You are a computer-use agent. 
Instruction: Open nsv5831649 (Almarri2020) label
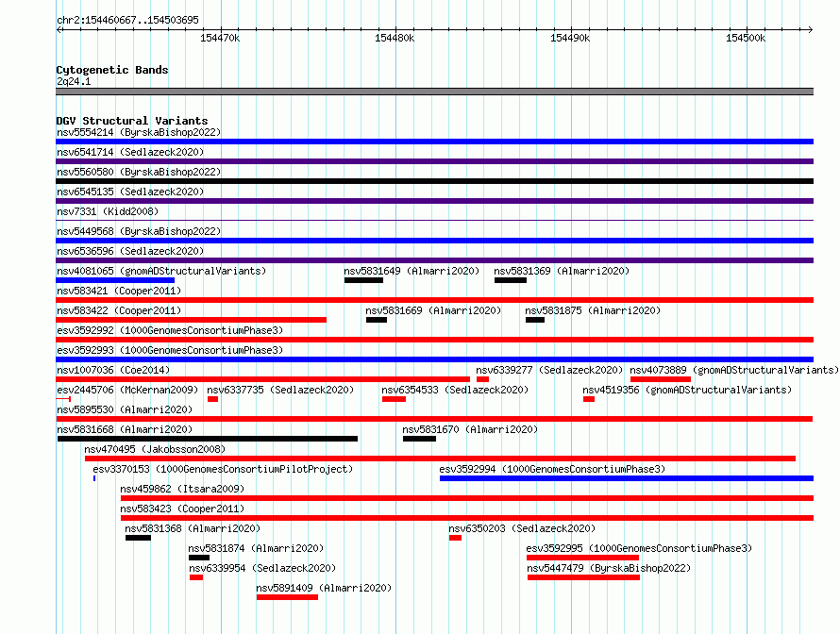(412, 271)
